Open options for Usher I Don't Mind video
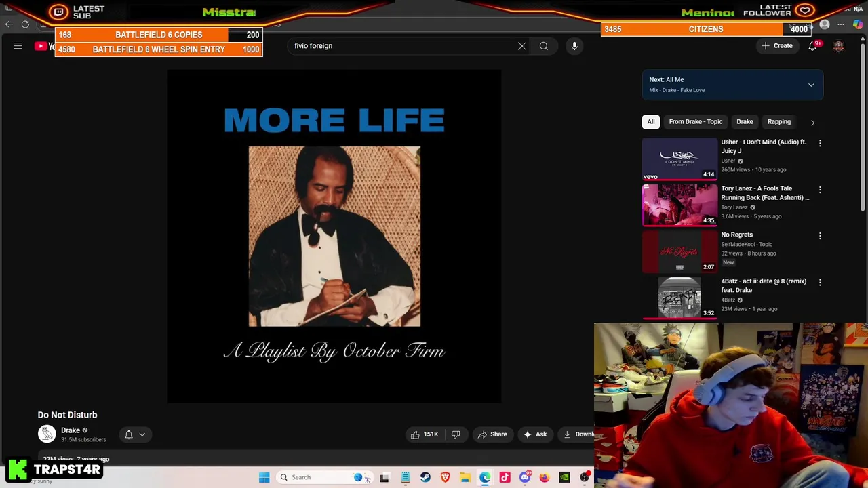Screen dimensions: 868x488 [x=820, y=144]
